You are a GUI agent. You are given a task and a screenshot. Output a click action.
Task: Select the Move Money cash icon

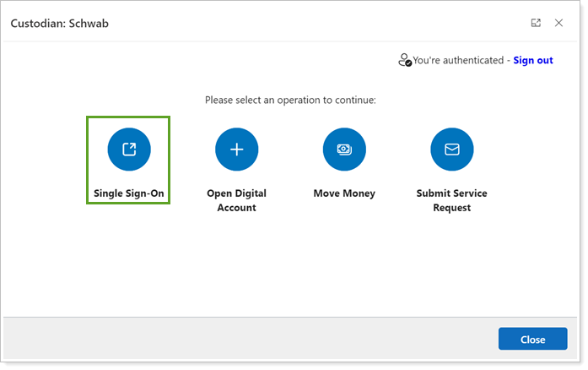pyautogui.click(x=344, y=150)
